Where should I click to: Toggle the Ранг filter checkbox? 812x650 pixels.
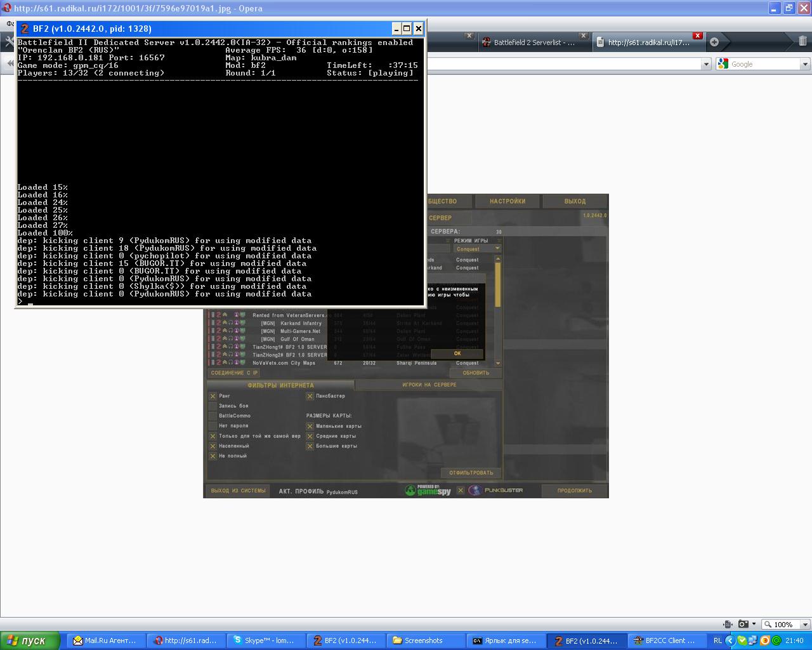(x=213, y=396)
